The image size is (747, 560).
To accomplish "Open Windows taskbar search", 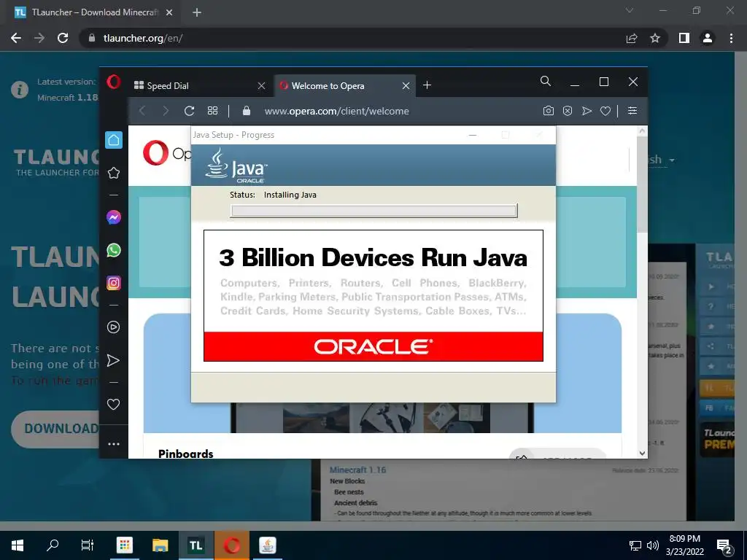I will tap(53, 545).
